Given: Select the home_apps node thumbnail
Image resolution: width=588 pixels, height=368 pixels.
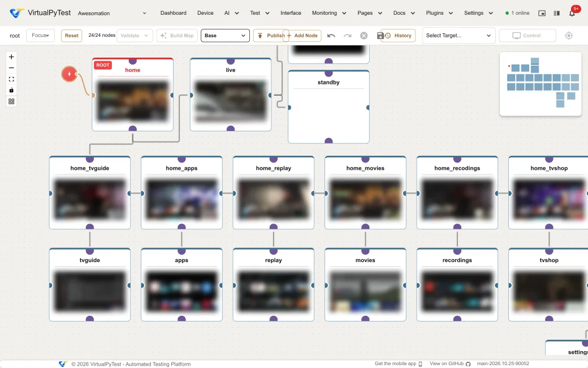Looking at the screenshot, I should click(x=181, y=199).
